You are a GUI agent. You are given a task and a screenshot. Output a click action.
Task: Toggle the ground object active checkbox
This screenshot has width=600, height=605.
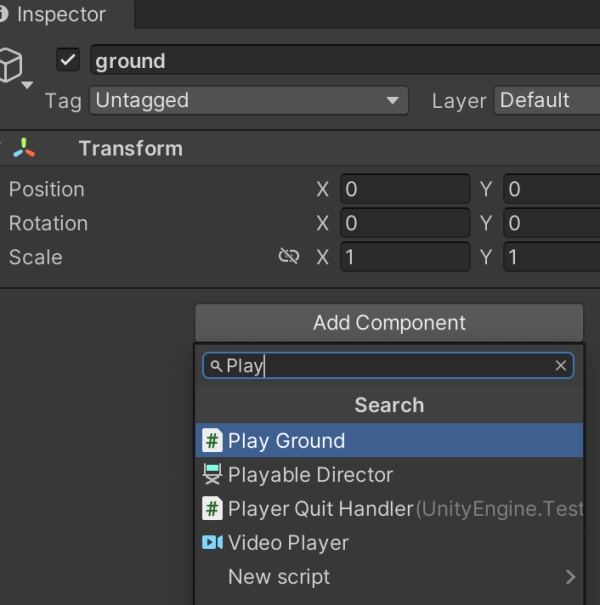68,60
